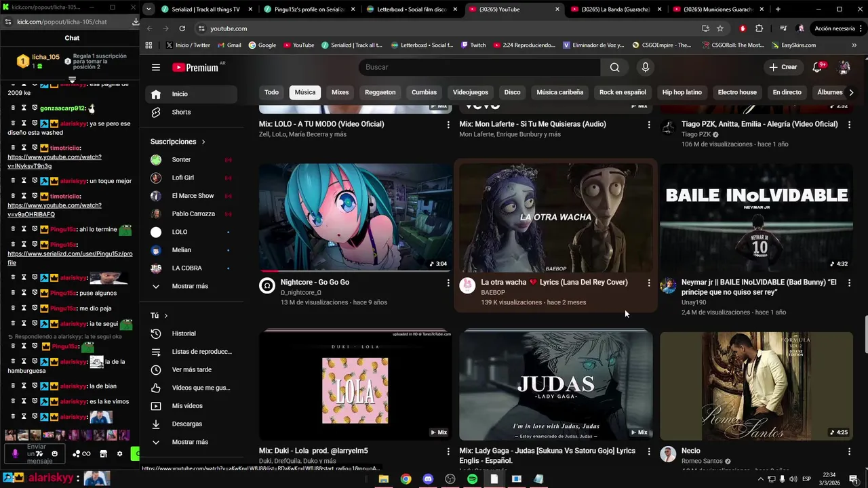Open Spotify from the taskbar
This screenshot has height=488, width=868.
(472, 479)
